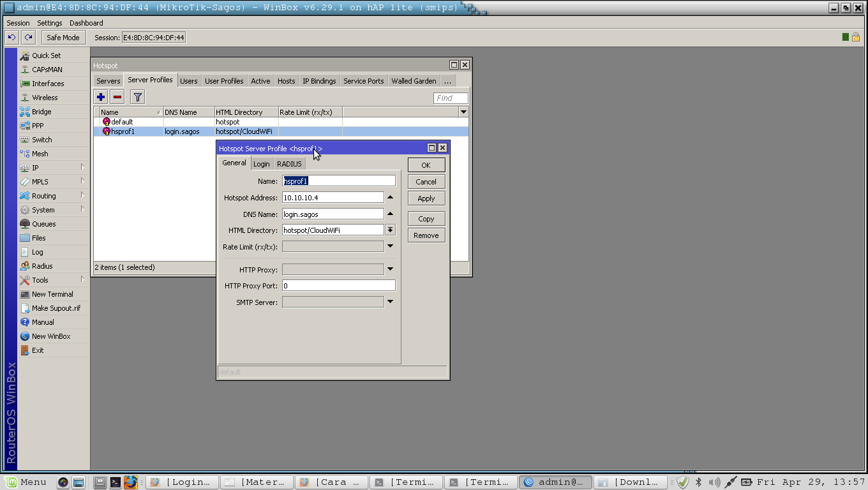868x490 pixels.
Task: Show more Hotspot tabs with ellipsis
Action: click(447, 81)
